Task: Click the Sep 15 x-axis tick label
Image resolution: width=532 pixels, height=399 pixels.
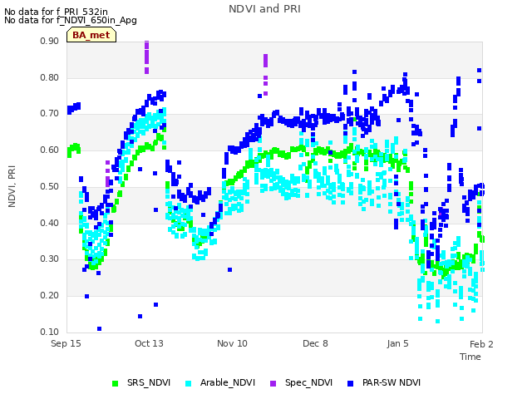Action: click(x=66, y=343)
